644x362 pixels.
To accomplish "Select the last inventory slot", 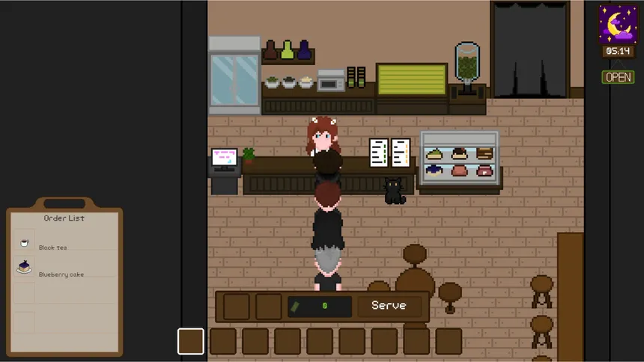I will (449, 341).
